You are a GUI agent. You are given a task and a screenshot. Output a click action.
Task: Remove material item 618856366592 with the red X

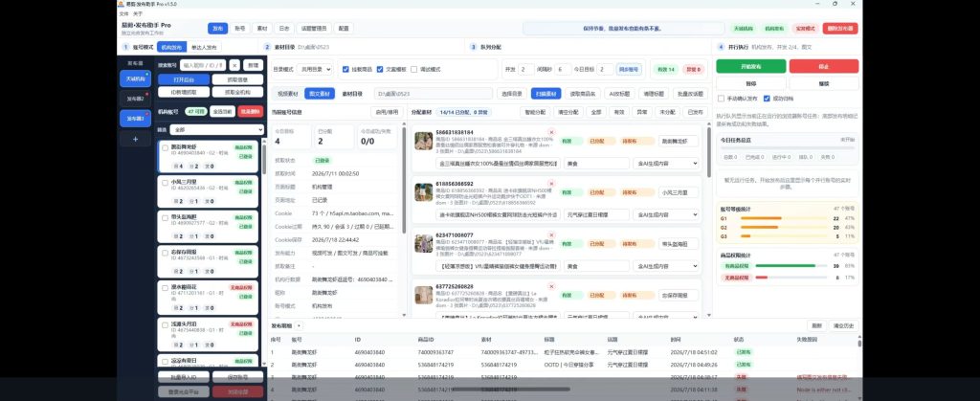coord(551,184)
